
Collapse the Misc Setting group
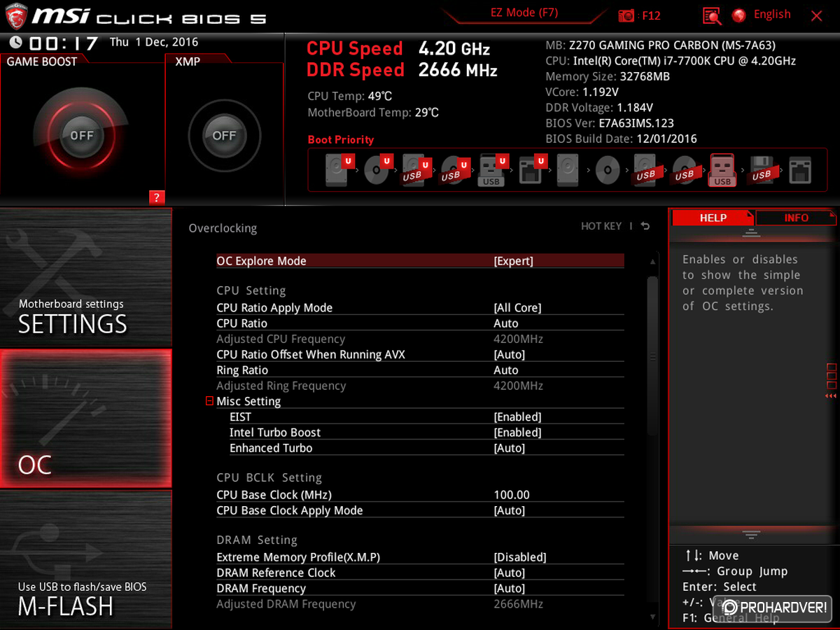tap(209, 401)
